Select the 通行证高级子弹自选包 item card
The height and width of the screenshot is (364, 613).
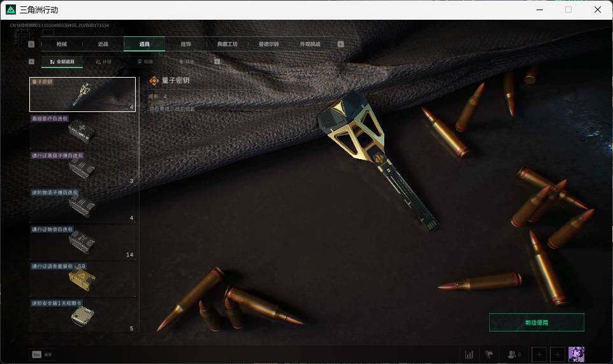(82, 169)
